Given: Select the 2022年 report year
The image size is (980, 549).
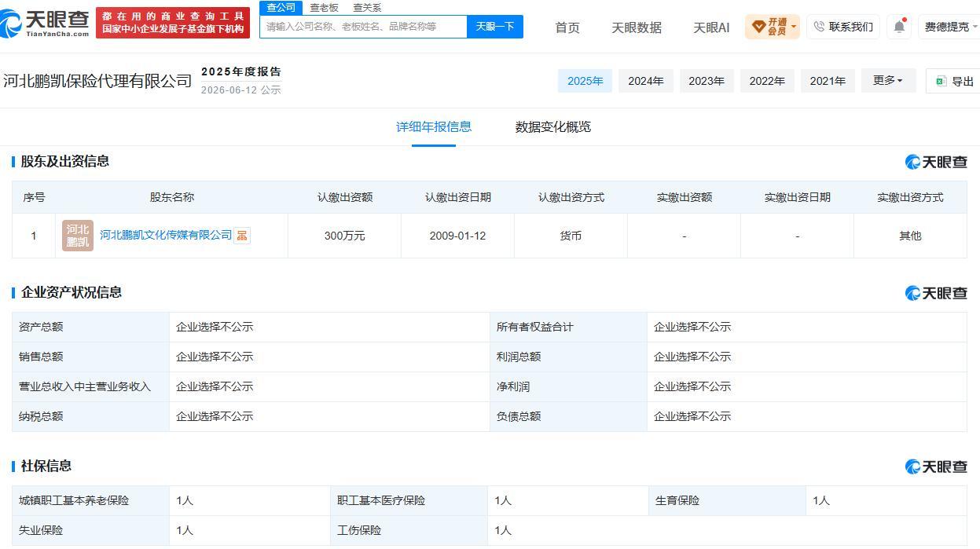Looking at the screenshot, I should tap(767, 81).
